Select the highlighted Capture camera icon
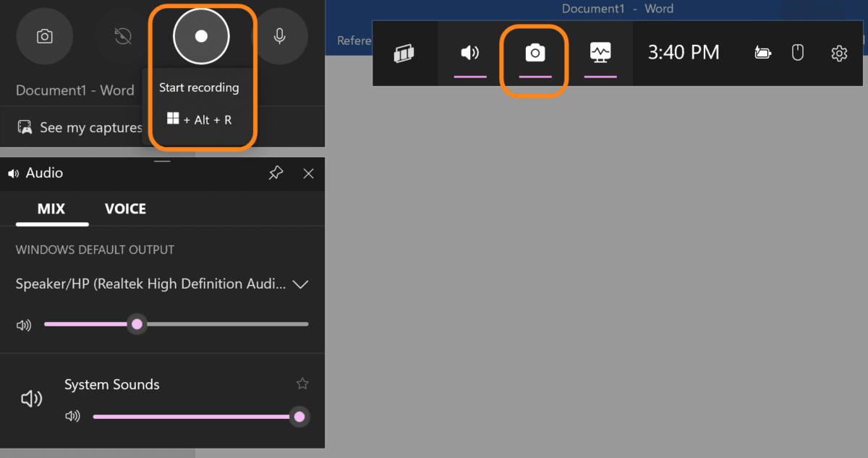868x458 pixels. point(534,52)
